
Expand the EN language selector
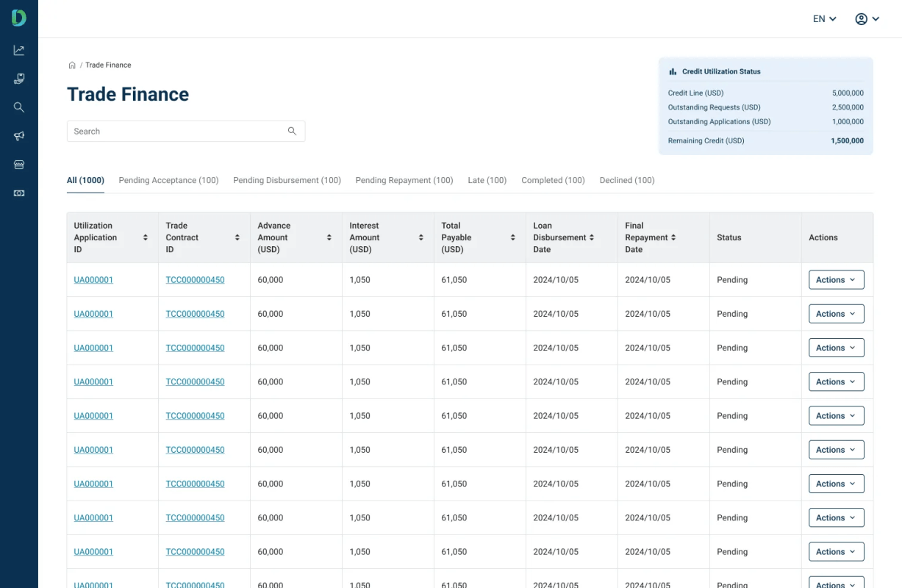[x=824, y=19]
